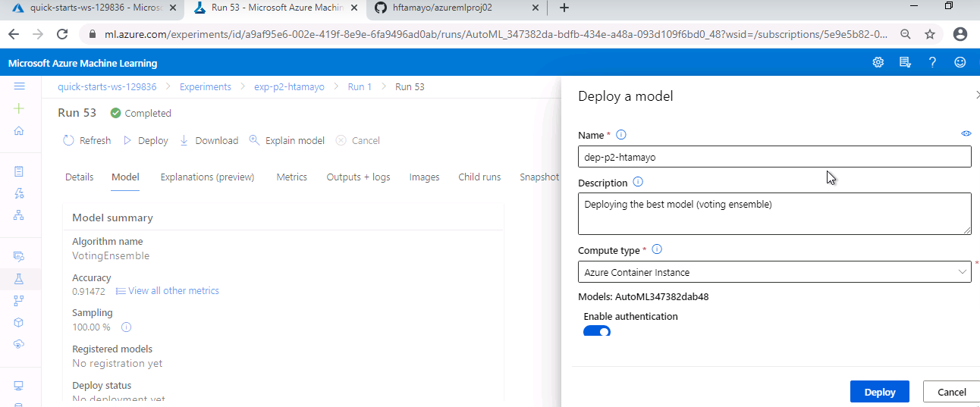980x407 pixels.
Task: Click Explain model in run toolbar
Action: (x=287, y=140)
